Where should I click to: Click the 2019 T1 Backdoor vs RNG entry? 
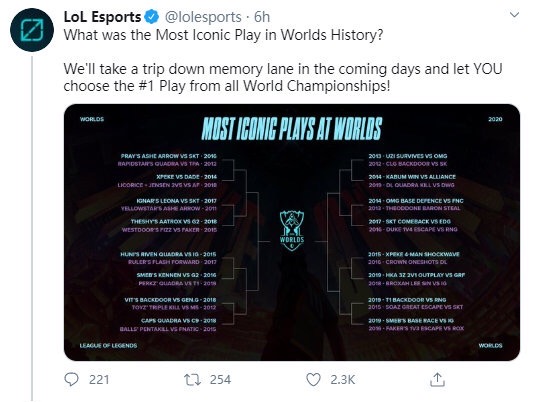coord(407,300)
